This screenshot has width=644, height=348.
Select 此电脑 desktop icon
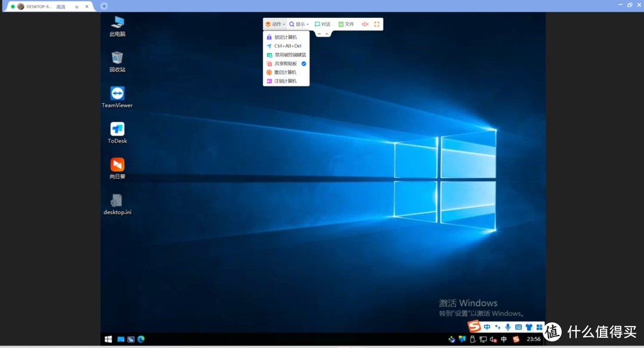pos(117,26)
